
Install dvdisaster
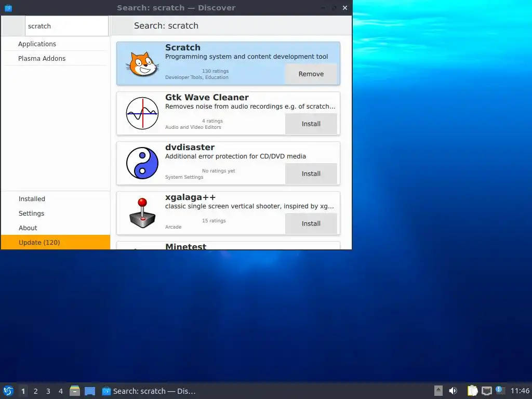pyautogui.click(x=311, y=174)
